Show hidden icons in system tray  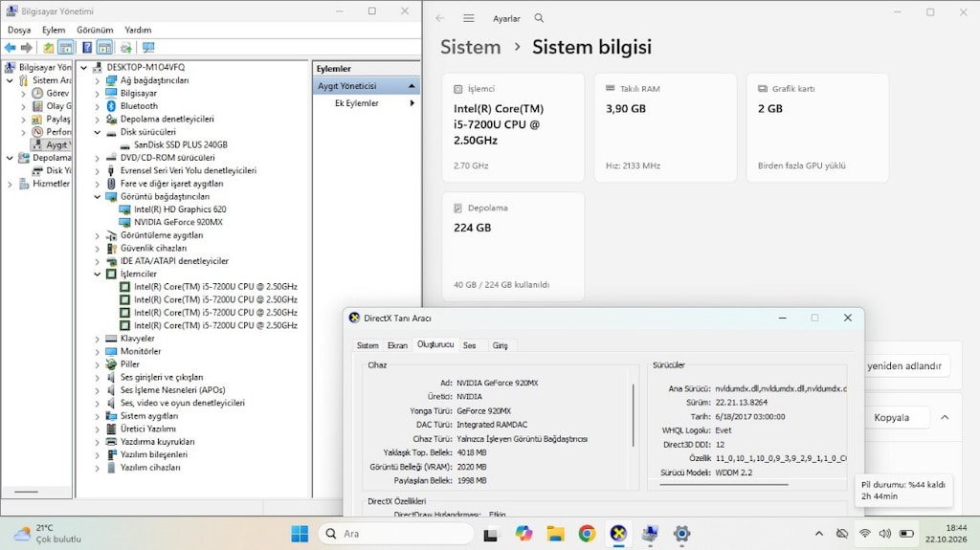pyautogui.click(x=819, y=533)
